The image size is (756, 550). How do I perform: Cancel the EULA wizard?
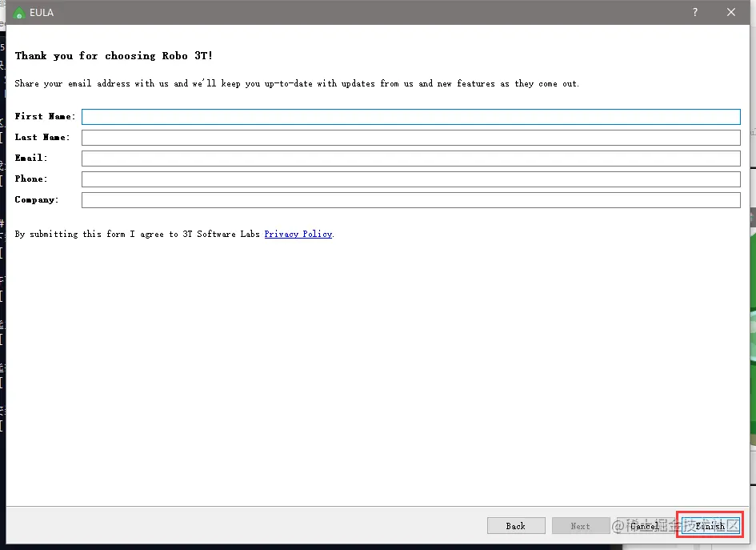pyautogui.click(x=645, y=526)
